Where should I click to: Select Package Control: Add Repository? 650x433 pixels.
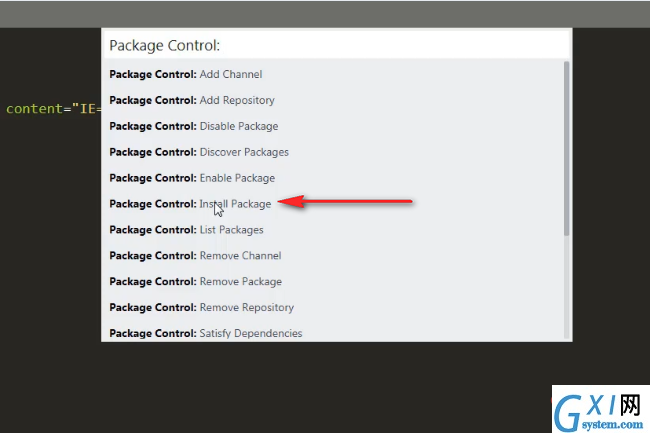pyautogui.click(x=333, y=100)
